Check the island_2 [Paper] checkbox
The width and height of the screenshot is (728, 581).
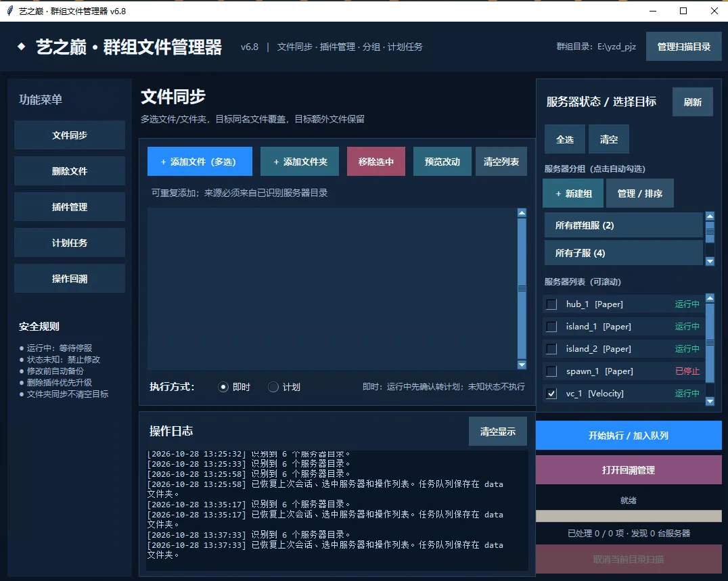pyautogui.click(x=551, y=348)
